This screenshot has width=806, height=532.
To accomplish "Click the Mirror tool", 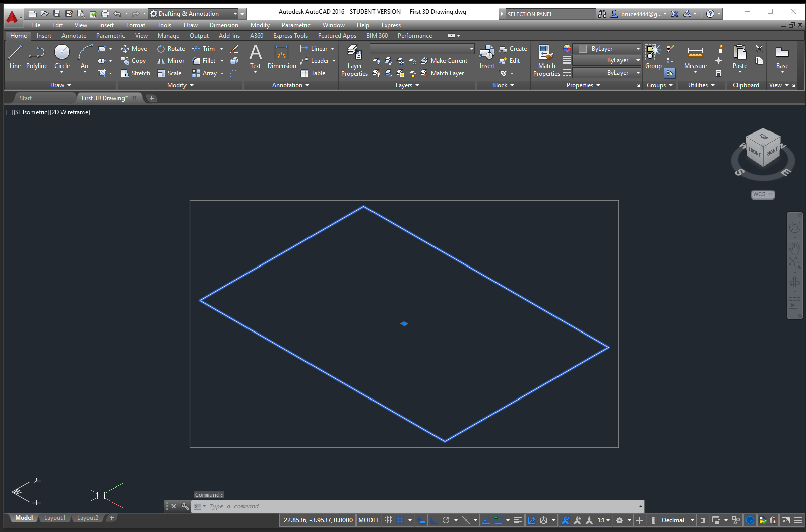I will 171,61.
